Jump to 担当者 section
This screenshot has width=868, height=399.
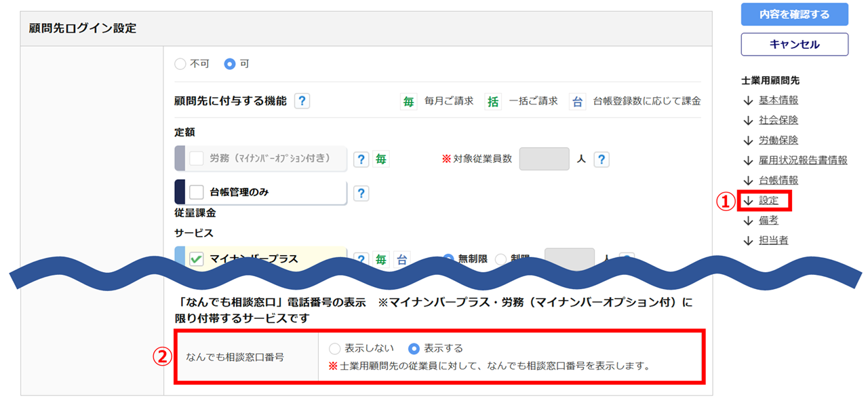click(773, 241)
